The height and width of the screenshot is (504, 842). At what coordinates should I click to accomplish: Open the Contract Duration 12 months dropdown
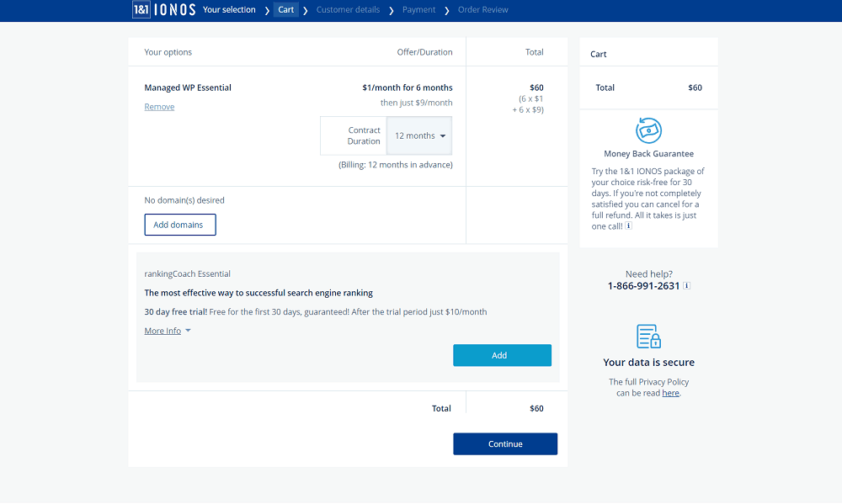[x=419, y=135]
